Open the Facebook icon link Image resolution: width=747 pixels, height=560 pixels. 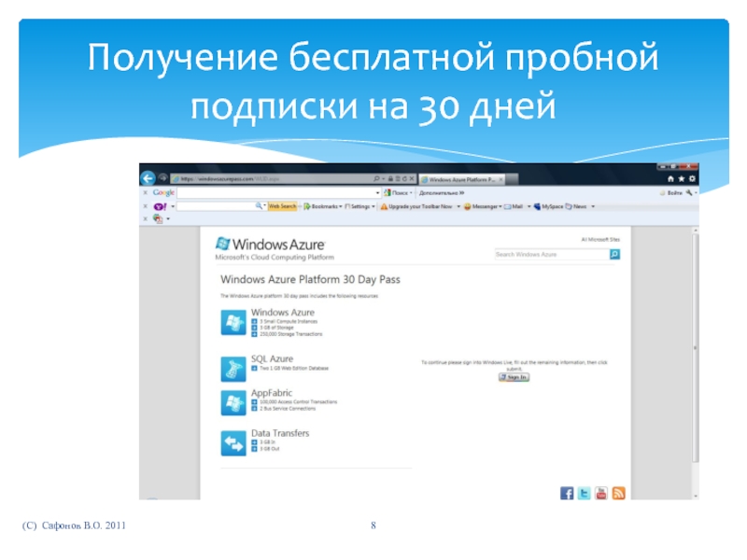tap(567, 493)
